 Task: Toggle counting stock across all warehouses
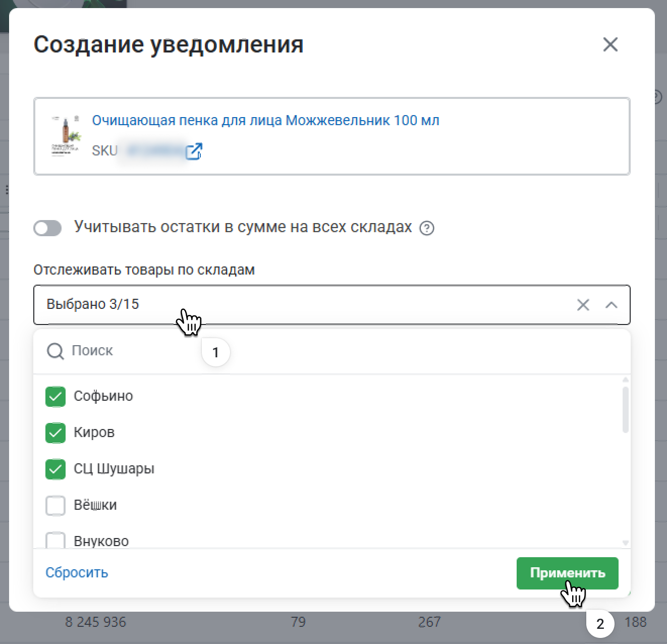47,228
